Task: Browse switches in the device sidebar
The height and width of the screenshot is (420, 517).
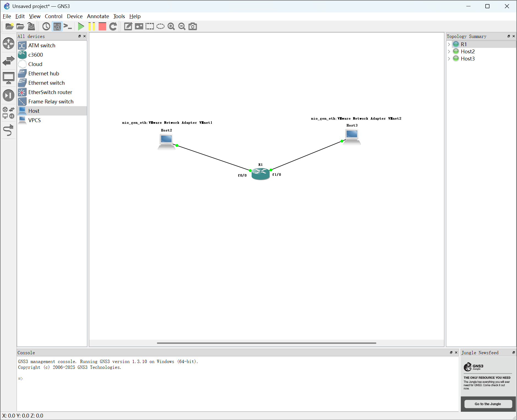Action: 9,61
